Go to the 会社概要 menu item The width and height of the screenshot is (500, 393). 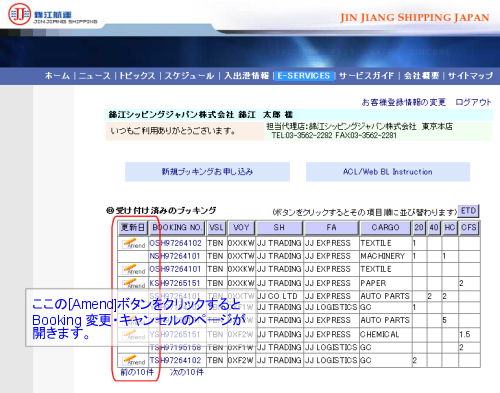(x=421, y=76)
